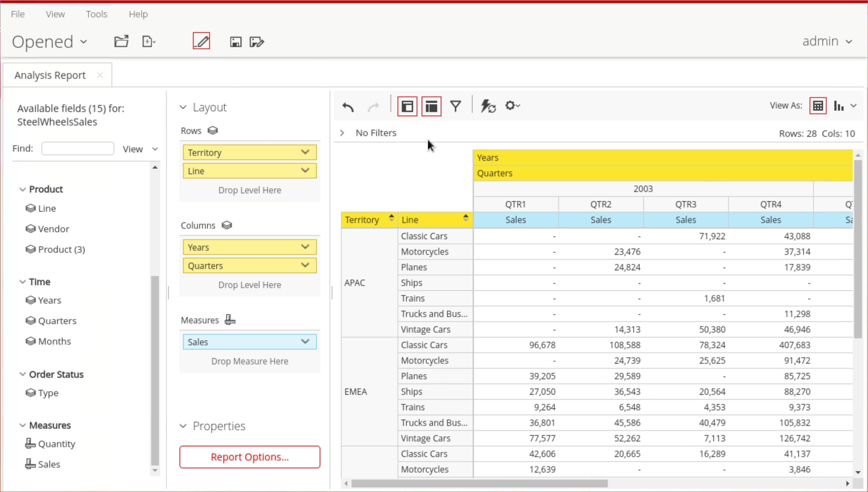Toggle the edit mode pencil button
Viewport: 868px width, 492px height.
201,41
